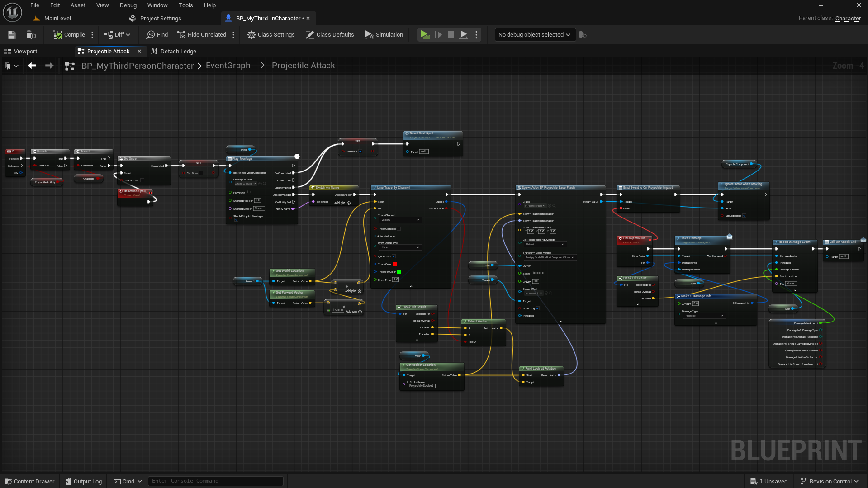This screenshot has width=868, height=488.
Task: Click the Stop play button
Action: 451,35
